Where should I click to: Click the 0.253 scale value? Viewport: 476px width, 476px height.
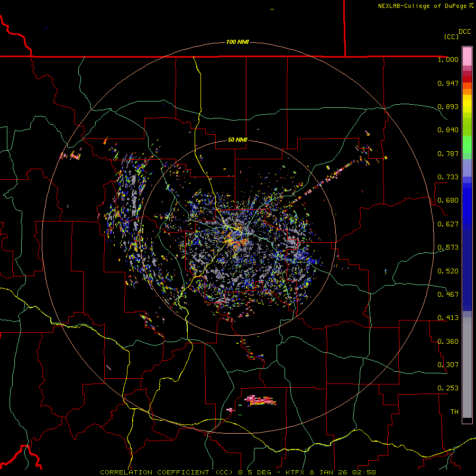point(448,388)
